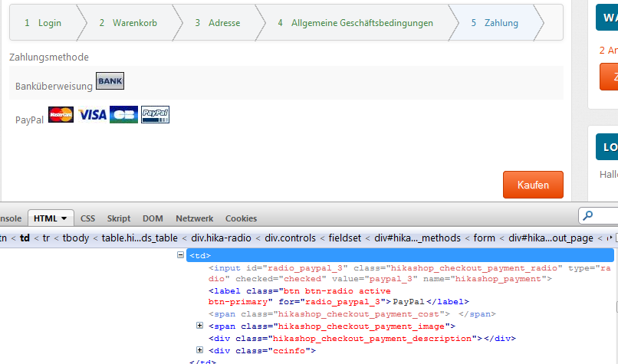Open the HTML tab dropdown arrow
Image resolution: width=618 pixels, height=364 pixels.
click(x=64, y=218)
